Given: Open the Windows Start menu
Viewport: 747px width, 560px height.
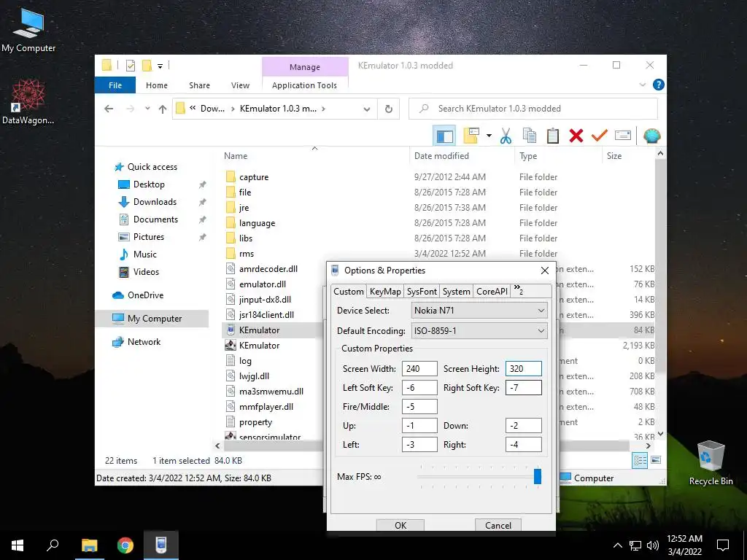Looking at the screenshot, I should (x=18, y=545).
